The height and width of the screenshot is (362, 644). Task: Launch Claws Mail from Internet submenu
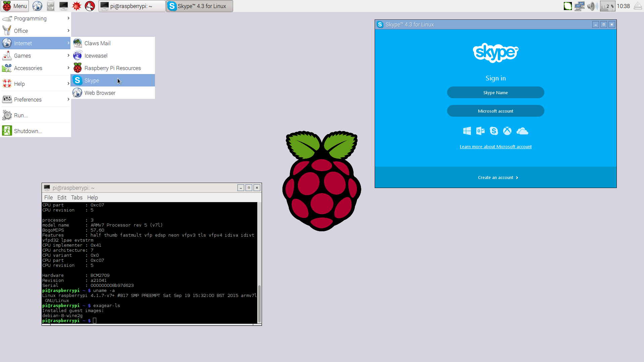113,43
